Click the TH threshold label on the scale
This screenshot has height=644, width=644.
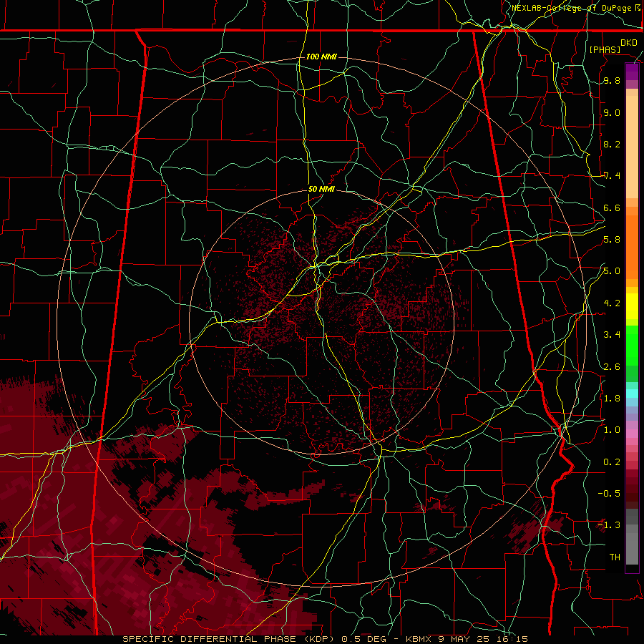pos(615,557)
